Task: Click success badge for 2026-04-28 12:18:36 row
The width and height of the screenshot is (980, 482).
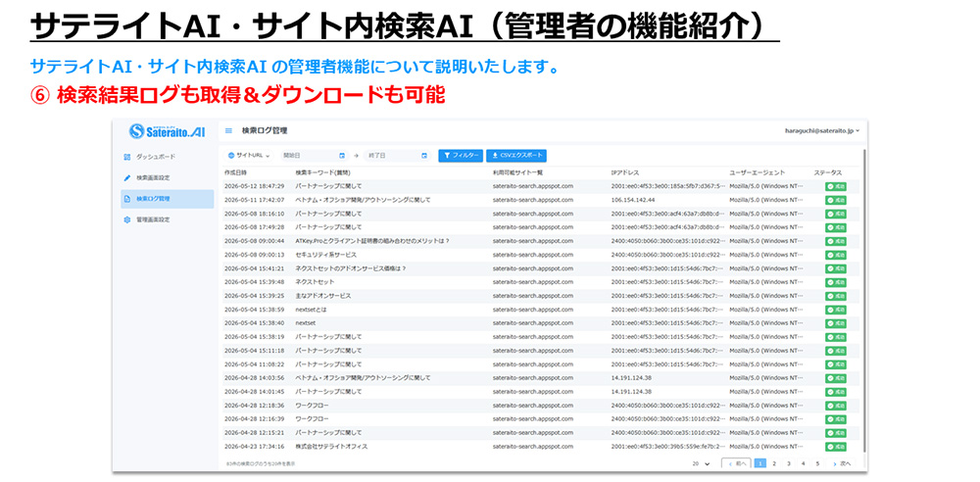Action: (836, 406)
